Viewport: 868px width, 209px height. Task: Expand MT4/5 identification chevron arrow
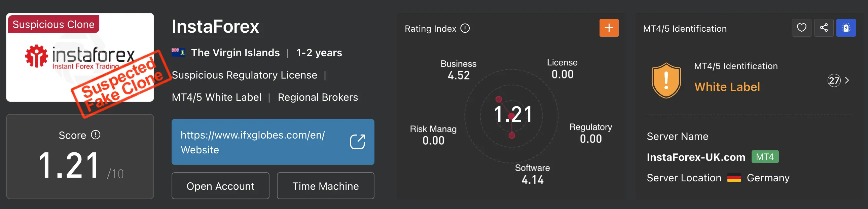tap(847, 80)
